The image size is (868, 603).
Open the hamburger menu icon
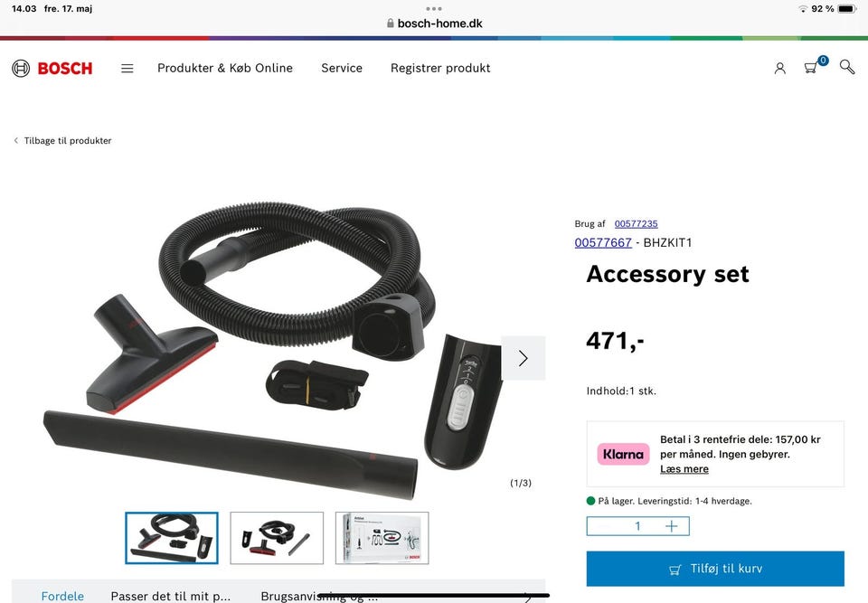coord(127,68)
